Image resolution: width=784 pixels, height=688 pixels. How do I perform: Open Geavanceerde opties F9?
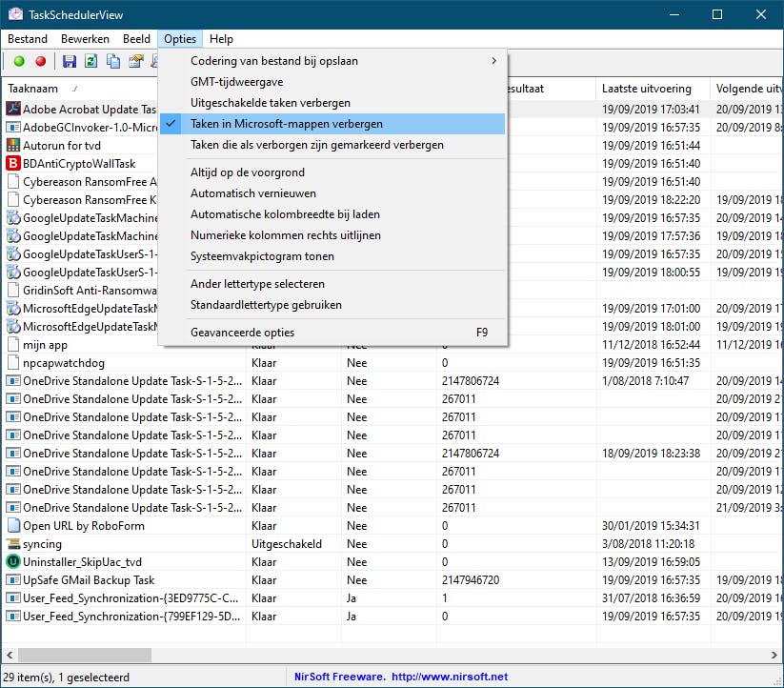tap(332, 332)
